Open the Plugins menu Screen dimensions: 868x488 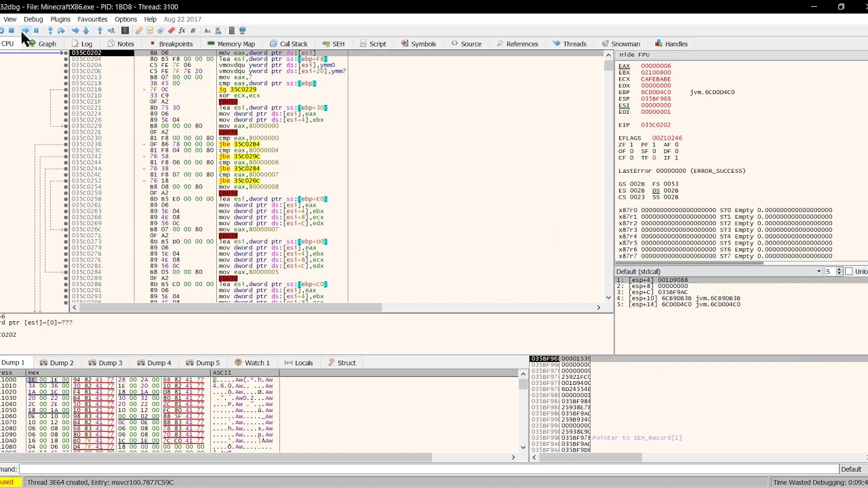click(60, 19)
